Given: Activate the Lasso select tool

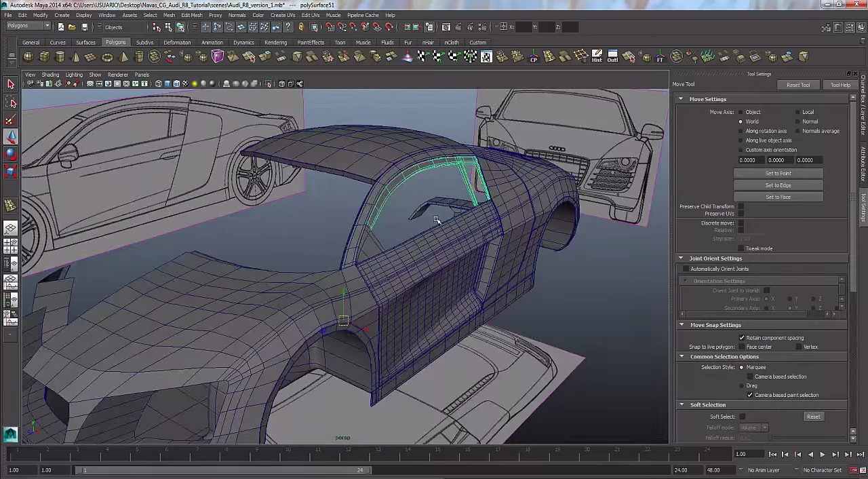Looking at the screenshot, I should click(10, 102).
